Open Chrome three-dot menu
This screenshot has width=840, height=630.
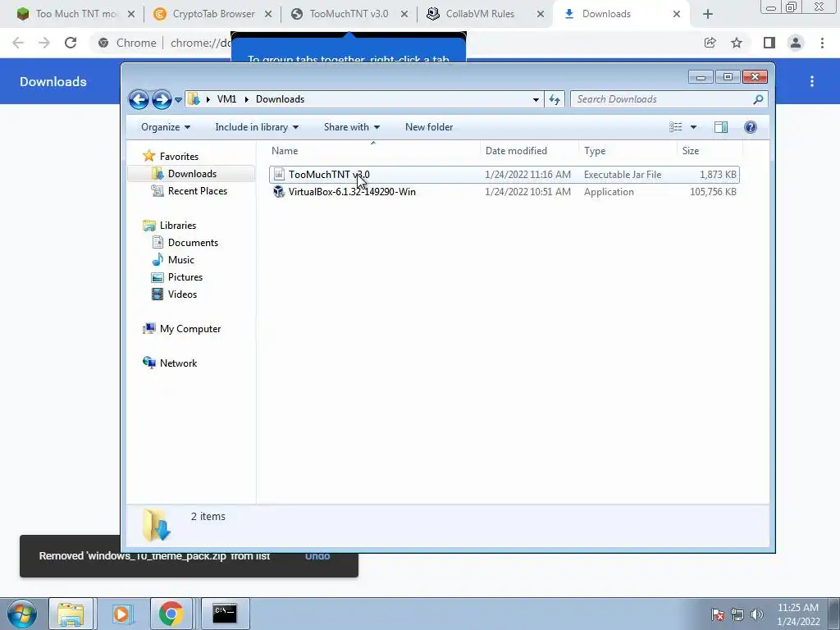[x=822, y=43]
